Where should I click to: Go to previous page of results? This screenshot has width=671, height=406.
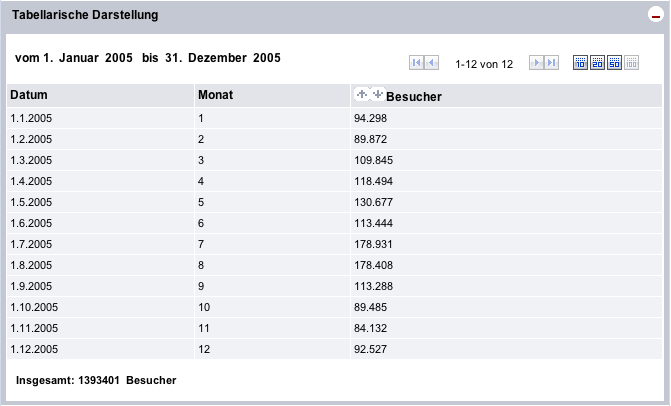click(x=432, y=63)
